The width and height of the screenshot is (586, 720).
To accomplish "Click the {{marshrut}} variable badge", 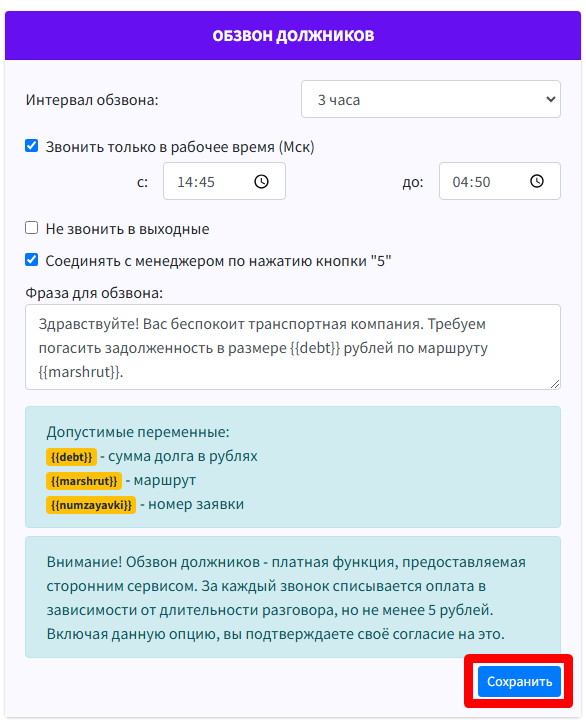I will (x=84, y=481).
